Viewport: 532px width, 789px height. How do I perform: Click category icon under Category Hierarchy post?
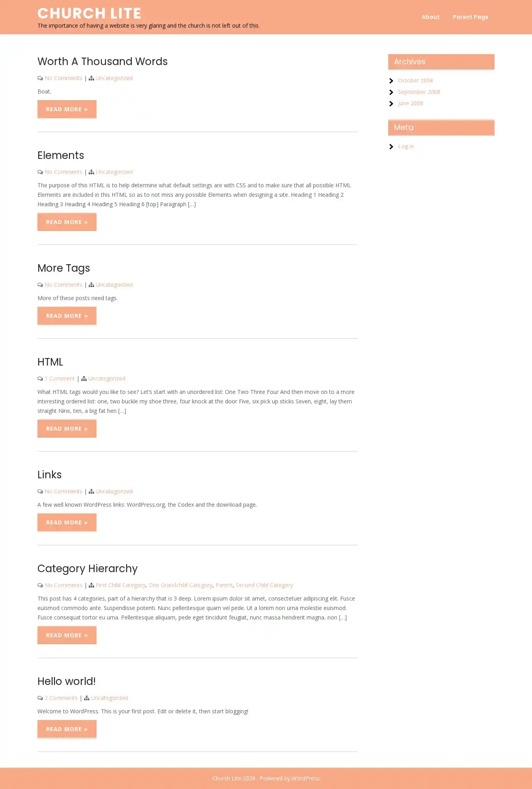[91, 585]
